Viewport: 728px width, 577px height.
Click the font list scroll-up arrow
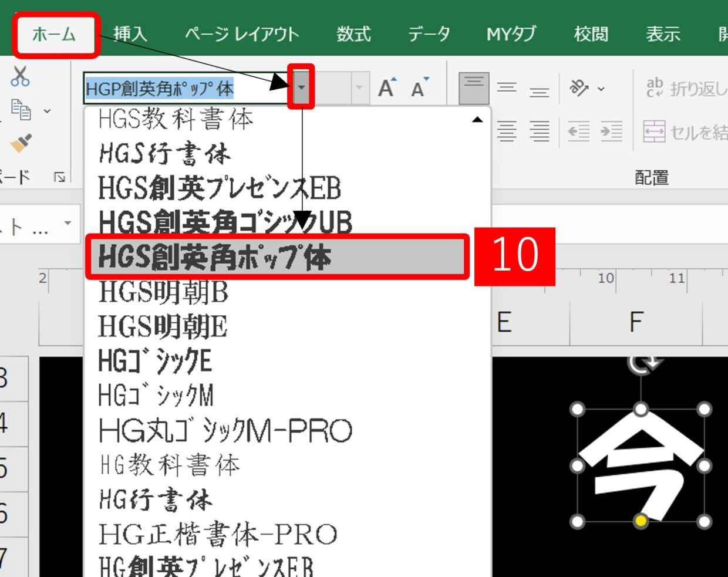[x=477, y=120]
